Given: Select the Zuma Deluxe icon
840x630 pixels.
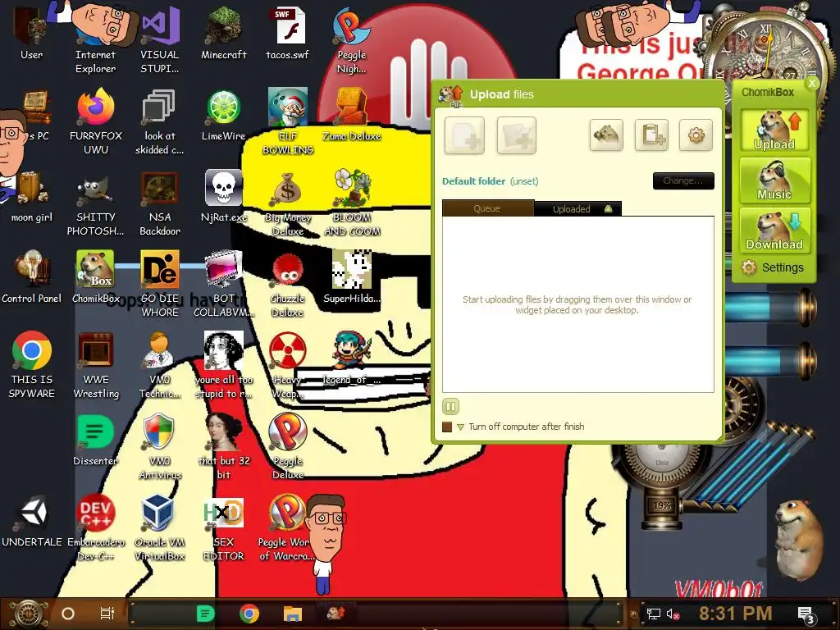Looking at the screenshot, I should [x=351, y=115].
